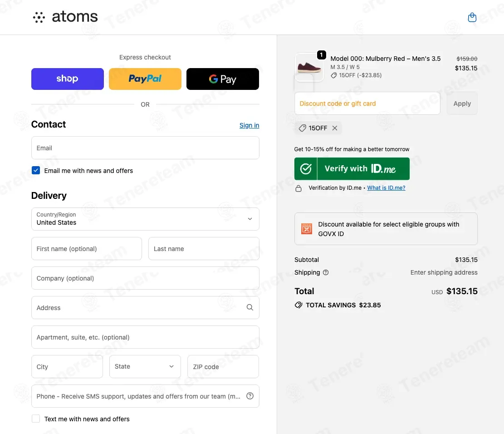This screenshot has width=504, height=434.
Task: Apply the discount code
Action: tap(462, 104)
